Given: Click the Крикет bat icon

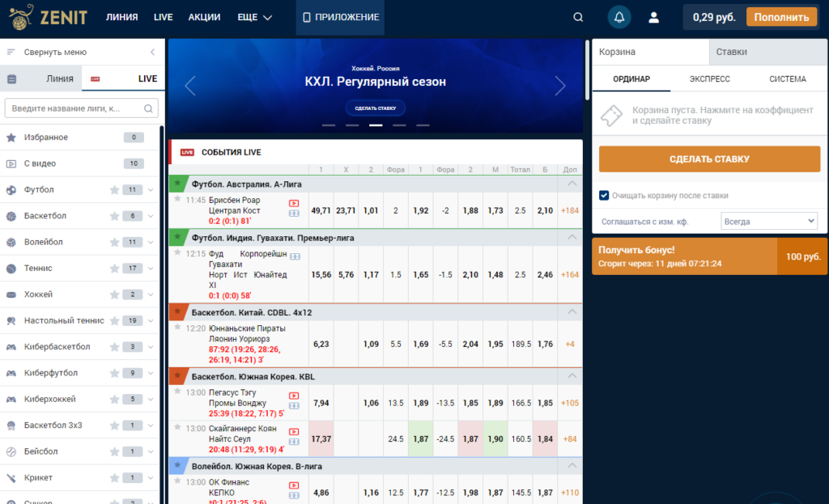Looking at the screenshot, I should (11, 478).
